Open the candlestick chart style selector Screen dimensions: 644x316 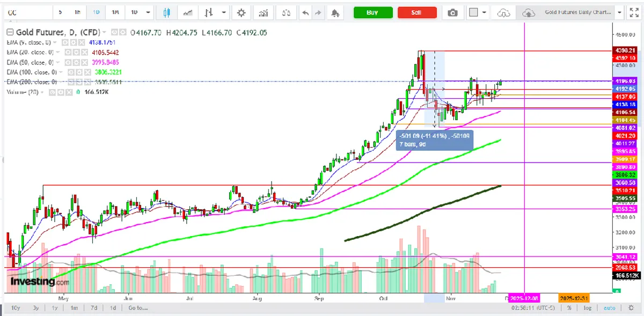[166, 12]
